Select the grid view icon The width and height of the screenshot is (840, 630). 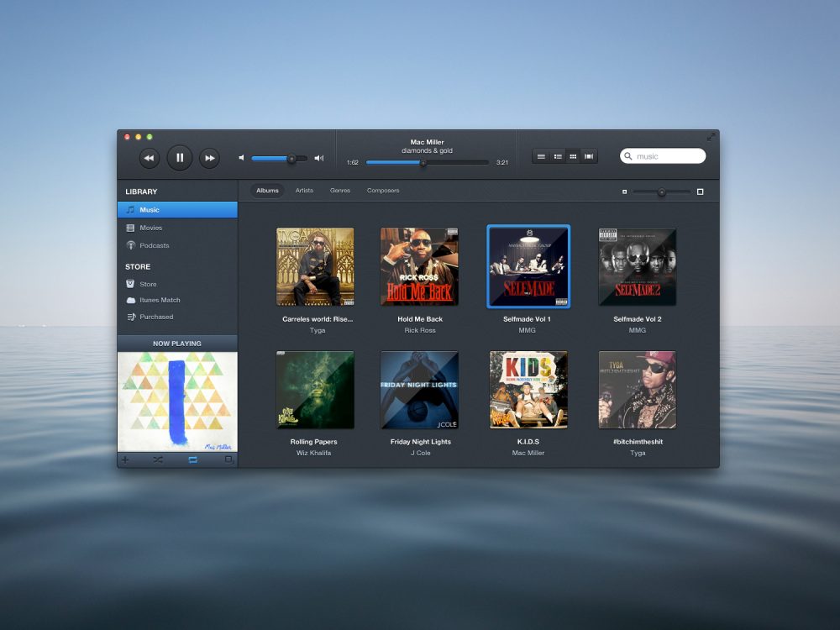pyautogui.click(x=573, y=155)
